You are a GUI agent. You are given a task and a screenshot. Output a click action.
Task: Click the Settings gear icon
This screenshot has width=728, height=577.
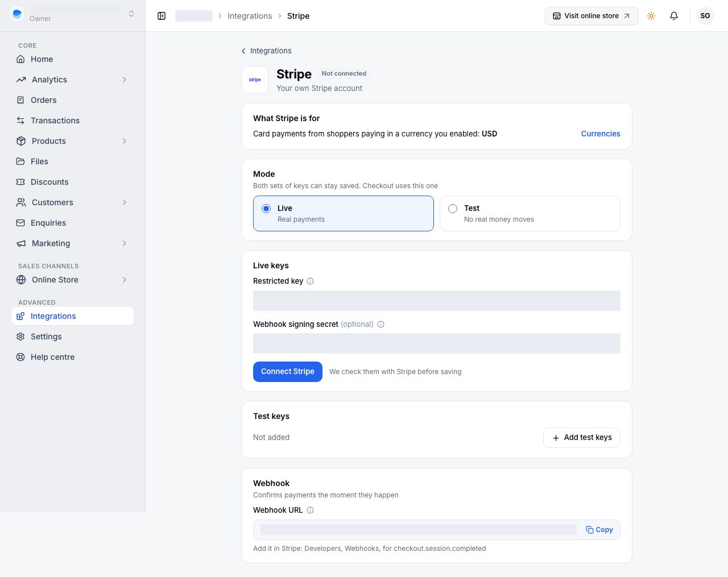point(20,337)
